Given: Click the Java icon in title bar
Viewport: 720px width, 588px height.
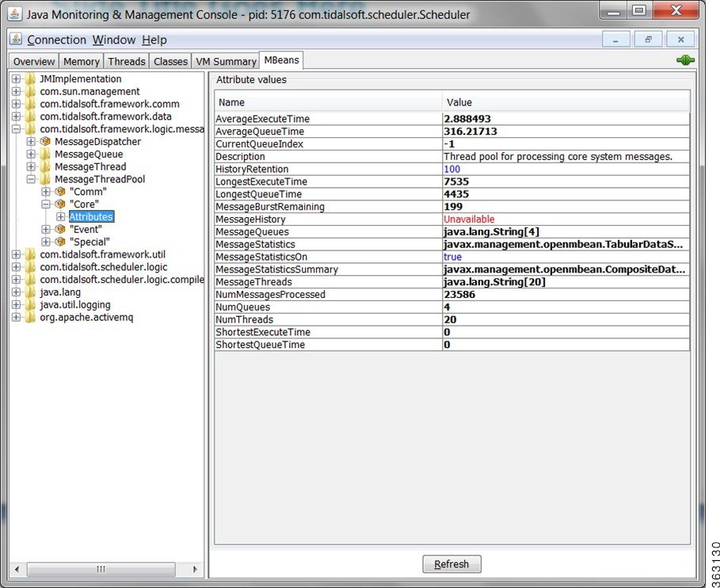Looking at the screenshot, I should 15,15.
